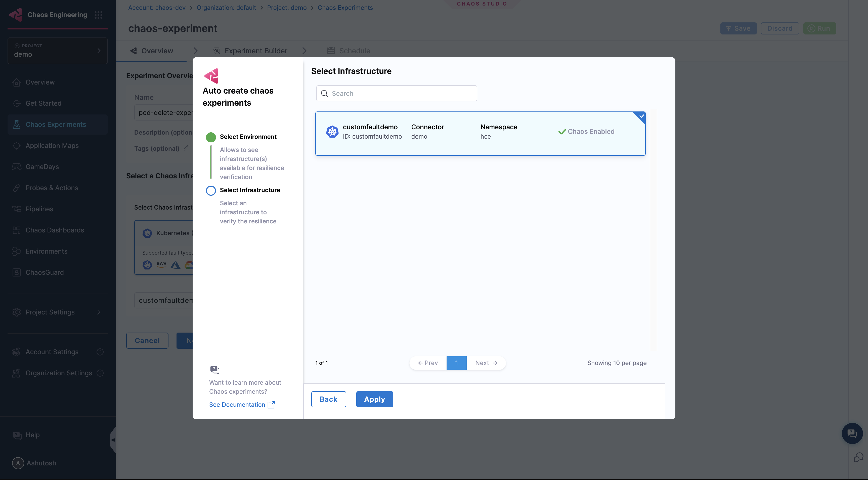Click the Select Infrastructure step indicator
Image resolution: width=868 pixels, height=480 pixels.
point(211,190)
